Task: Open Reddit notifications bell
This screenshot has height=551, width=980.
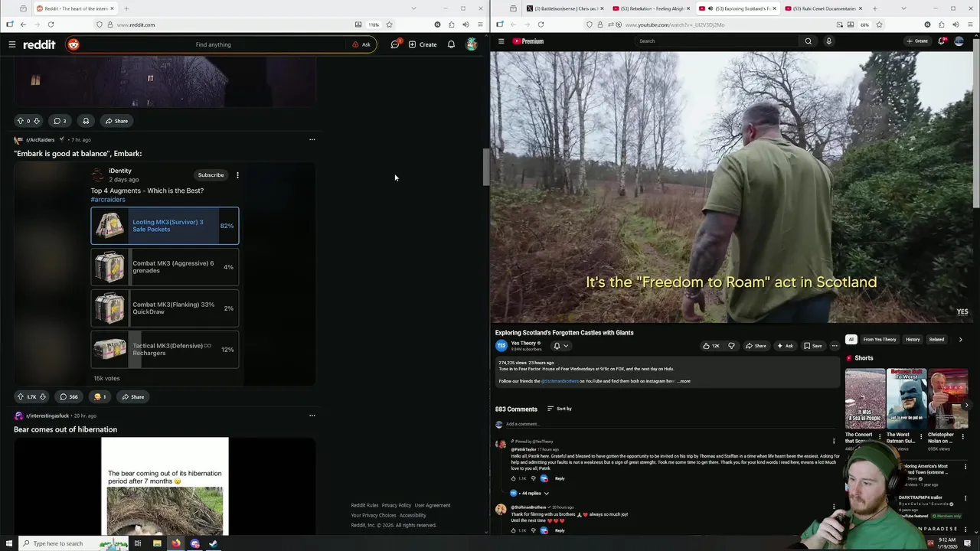Action: click(x=451, y=44)
